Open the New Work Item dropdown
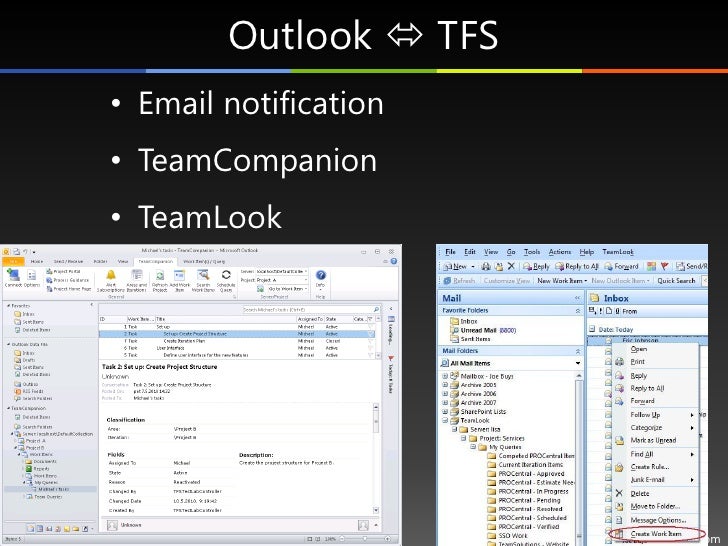The image size is (728, 546). (x=562, y=280)
